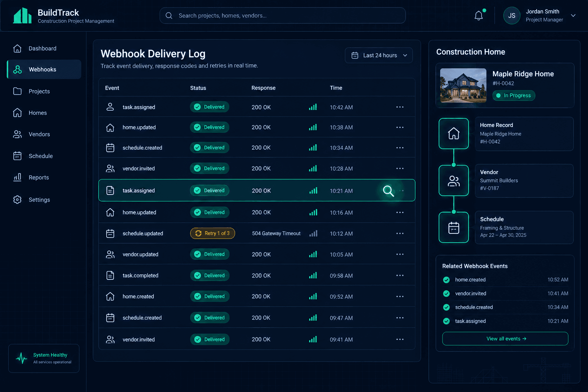This screenshot has width=588, height=392.
Task: Click the In Progress status badge
Action: 514,96
